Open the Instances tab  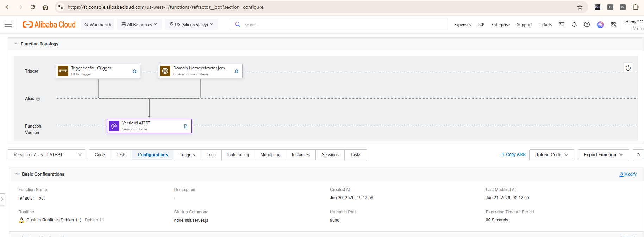(301, 155)
